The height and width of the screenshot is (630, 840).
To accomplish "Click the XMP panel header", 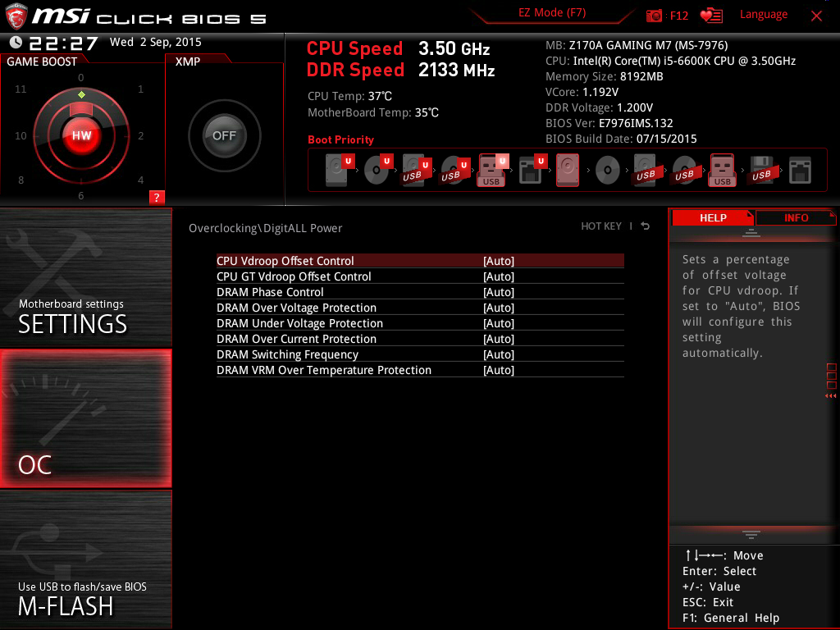I will [188, 62].
